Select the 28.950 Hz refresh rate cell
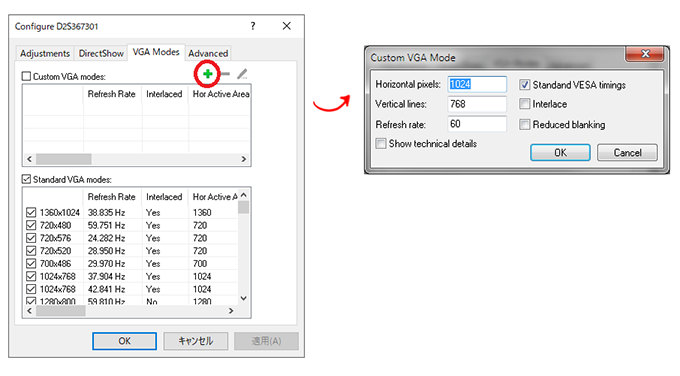 (107, 251)
